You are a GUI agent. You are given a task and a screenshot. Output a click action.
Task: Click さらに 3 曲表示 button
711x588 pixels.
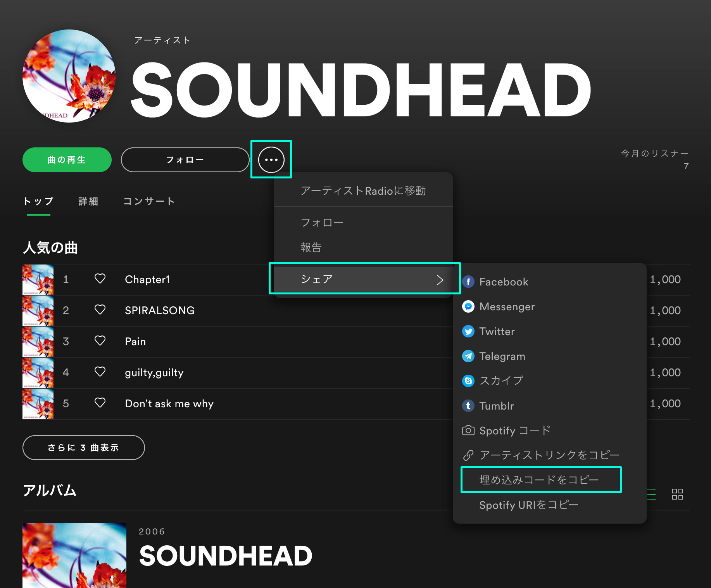tap(84, 448)
